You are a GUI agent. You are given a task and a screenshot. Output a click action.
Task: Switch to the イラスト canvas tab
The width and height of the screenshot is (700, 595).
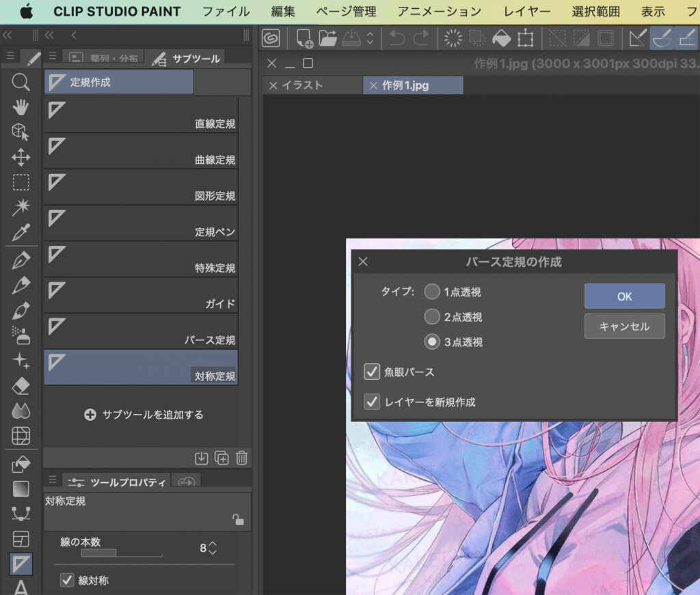[x=313, y=85]
